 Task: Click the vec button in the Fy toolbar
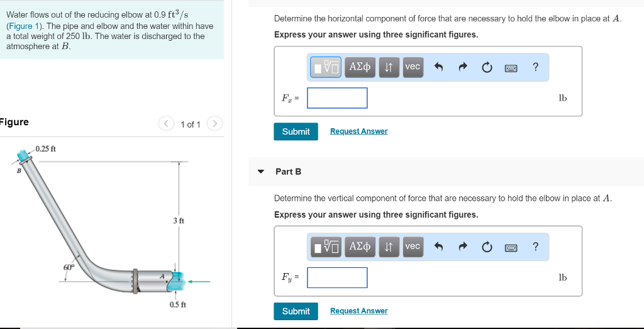click(x=413, y=247)
